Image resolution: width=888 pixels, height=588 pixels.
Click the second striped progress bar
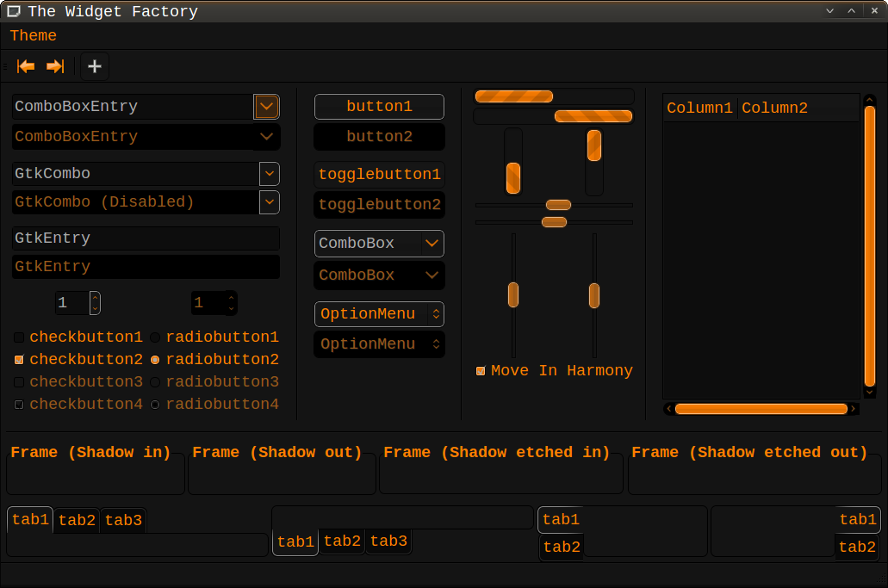click(x=554, y=116)
